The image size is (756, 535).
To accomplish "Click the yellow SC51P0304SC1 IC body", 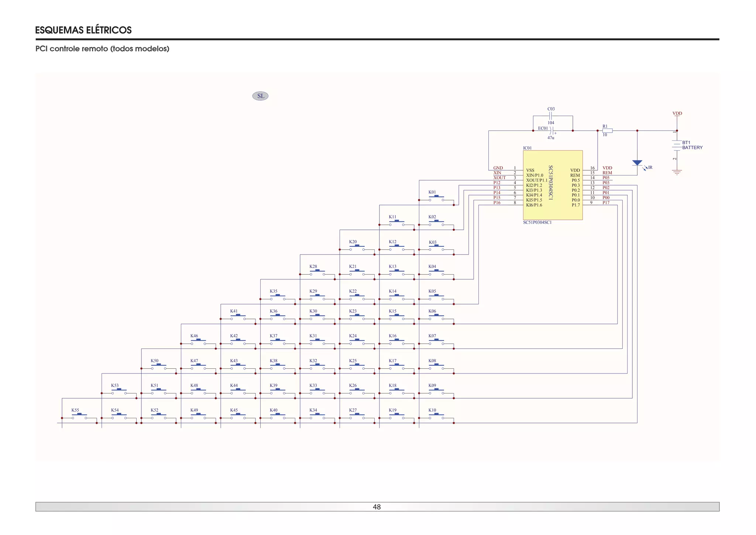I will 553,185.
